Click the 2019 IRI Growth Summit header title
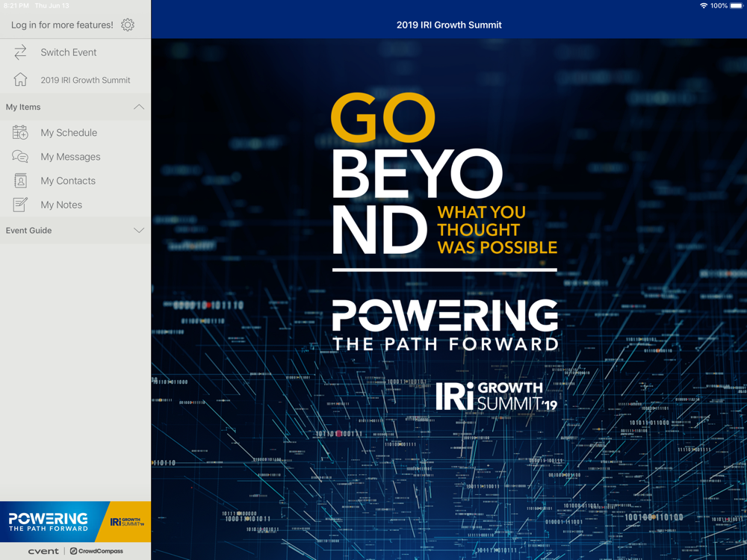 [x=449, y=25]
